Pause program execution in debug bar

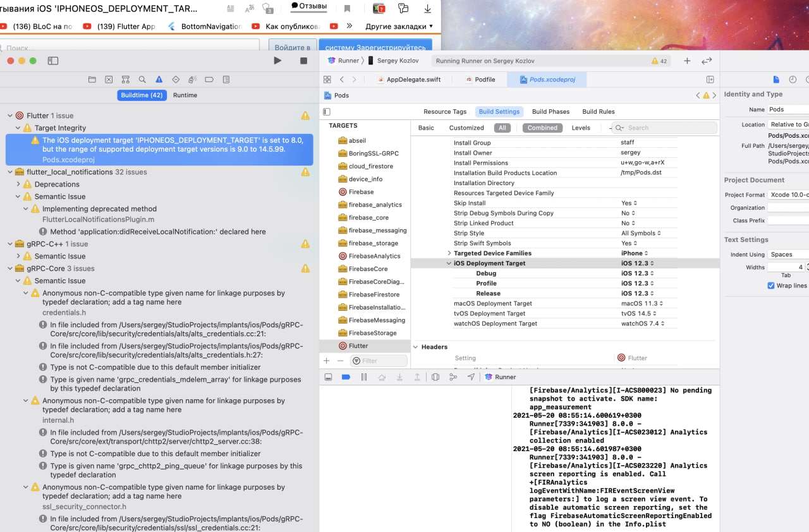point(363,377)
